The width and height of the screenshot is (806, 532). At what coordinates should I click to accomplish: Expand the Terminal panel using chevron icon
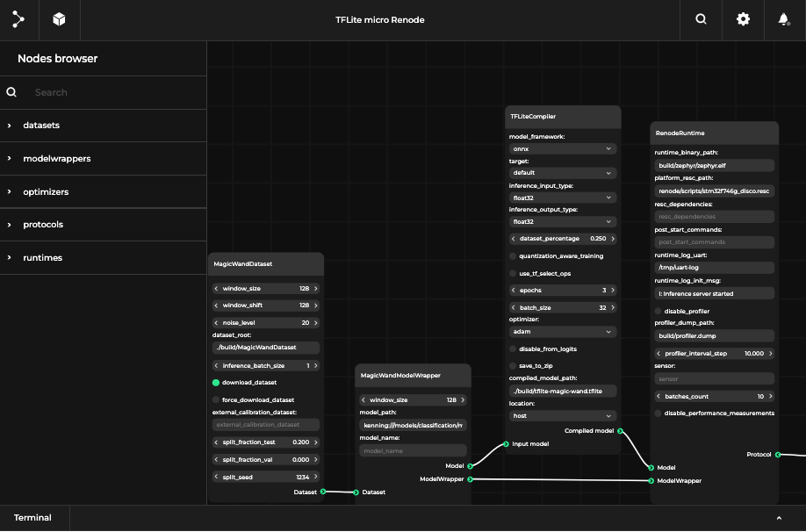[x=778, y=518]
